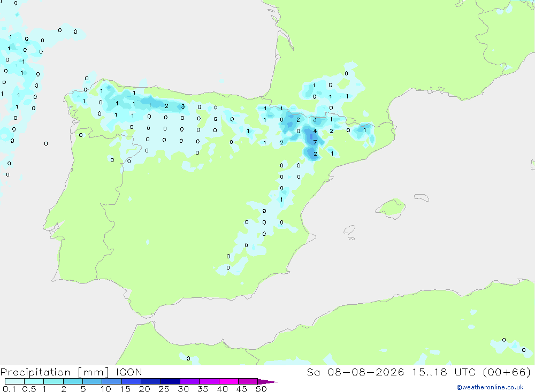This screenshot has height=392, width=535.
Task: Click the date "Sa 08-08-2026"
Action: 356,372
